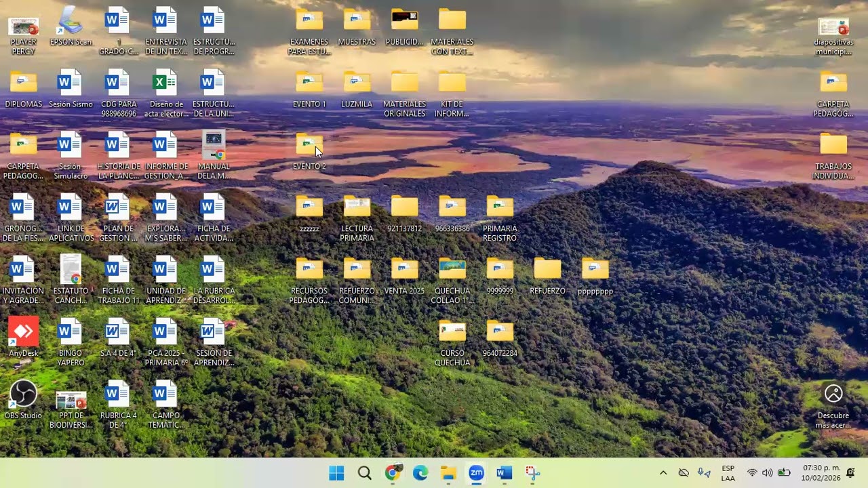Select CAMPO TEMÁTIC... Word document
Screen dimensions: 868x488
pyautogui.click(x=165, y=406)
